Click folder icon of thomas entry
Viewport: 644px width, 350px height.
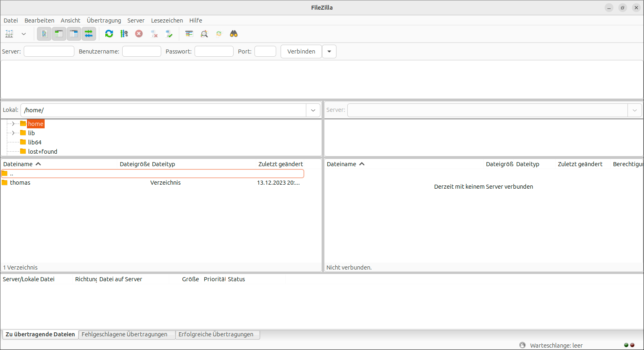click(x=5, y=183)
